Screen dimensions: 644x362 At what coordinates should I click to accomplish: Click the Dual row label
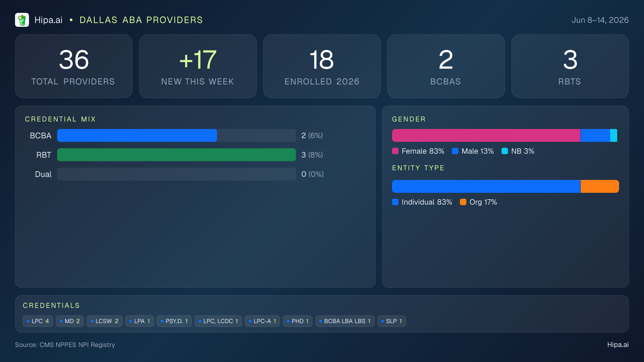point(43,174)
